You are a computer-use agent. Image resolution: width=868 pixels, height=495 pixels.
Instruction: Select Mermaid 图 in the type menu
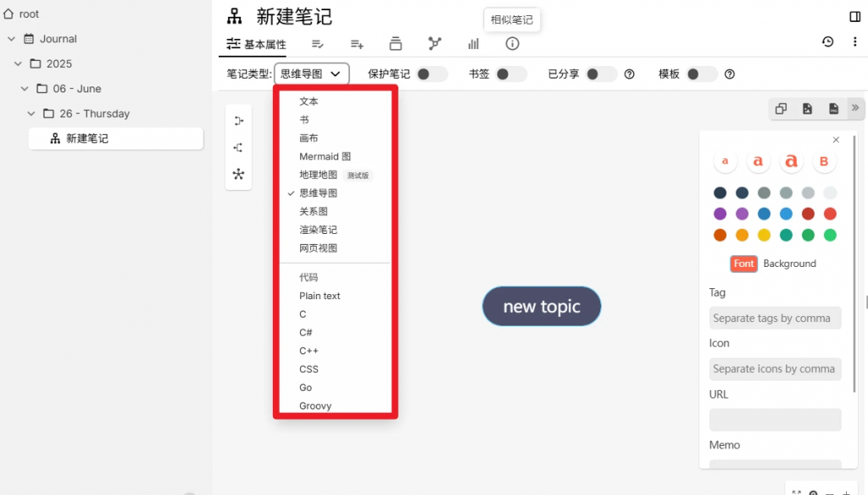click(325, 157)
